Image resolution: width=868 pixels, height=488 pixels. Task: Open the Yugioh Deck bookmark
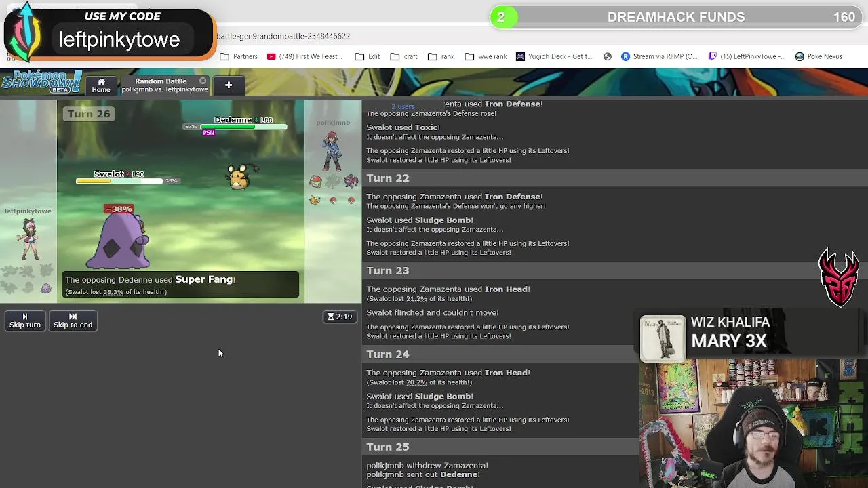[x=554, y=56]
